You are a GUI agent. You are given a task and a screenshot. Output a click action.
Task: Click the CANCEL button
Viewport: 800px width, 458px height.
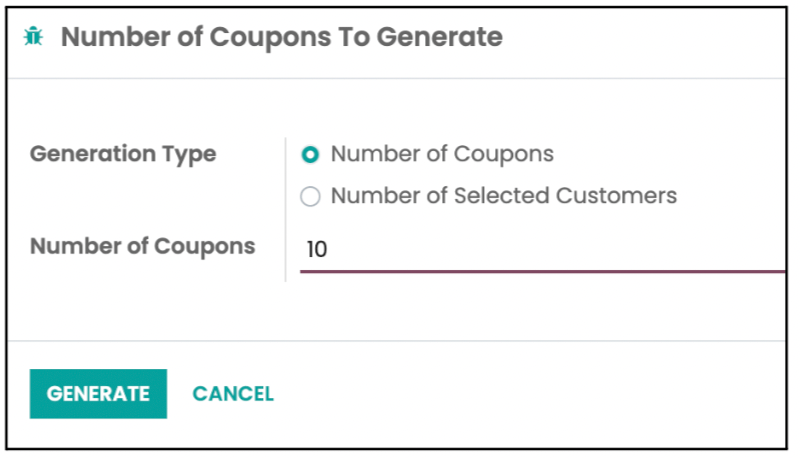(x=233, y=394)
